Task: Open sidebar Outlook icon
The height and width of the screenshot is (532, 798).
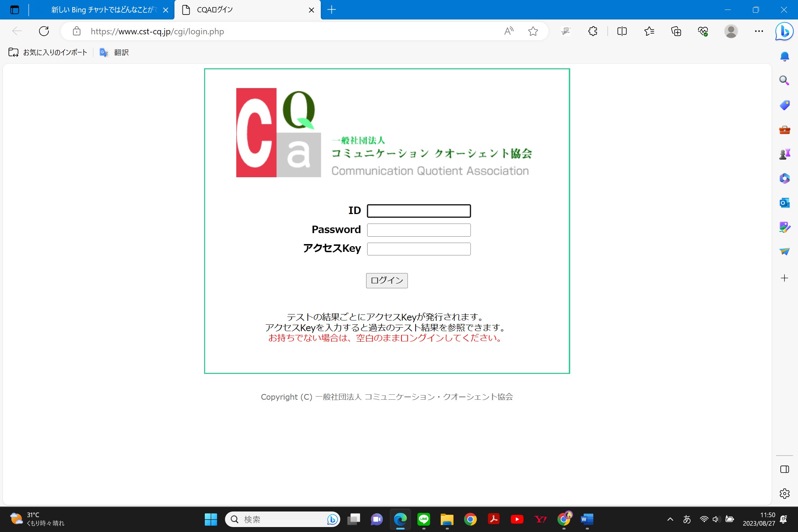Action: pos(785,203)
